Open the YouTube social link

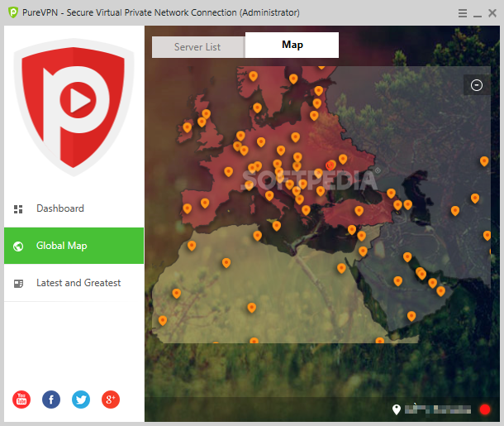click(x=21, y=400)
